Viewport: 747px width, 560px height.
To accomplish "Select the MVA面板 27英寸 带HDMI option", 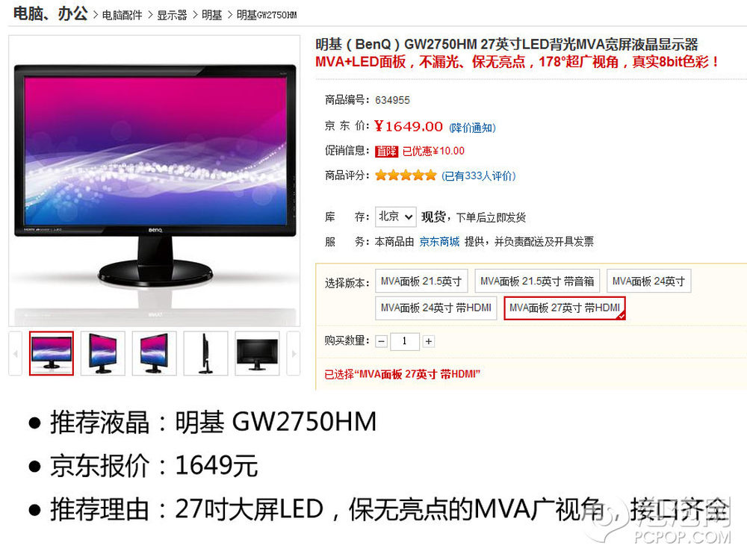I will click(x=565, y=308).
